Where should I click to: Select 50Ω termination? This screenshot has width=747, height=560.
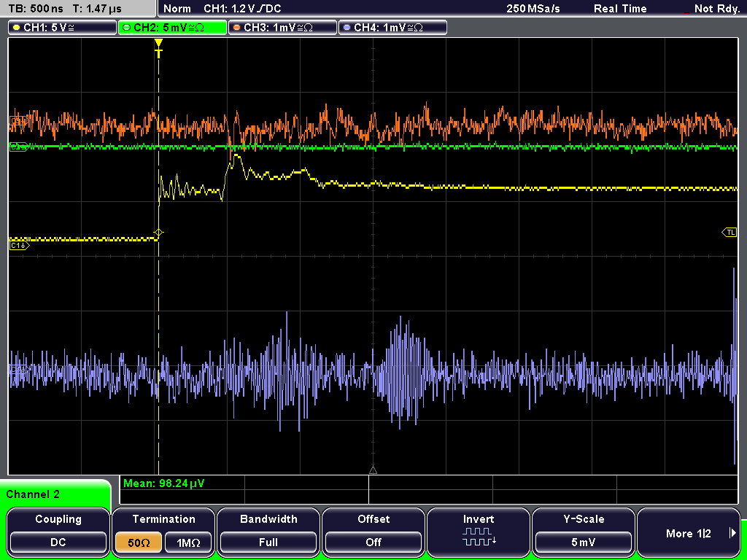pos(139,542)
